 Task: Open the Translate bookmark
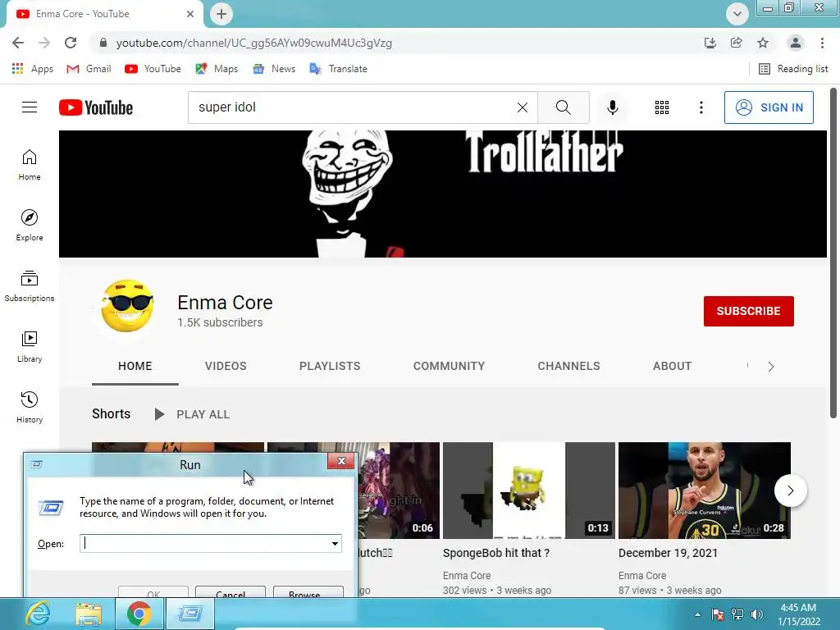(x=339, y=69)
